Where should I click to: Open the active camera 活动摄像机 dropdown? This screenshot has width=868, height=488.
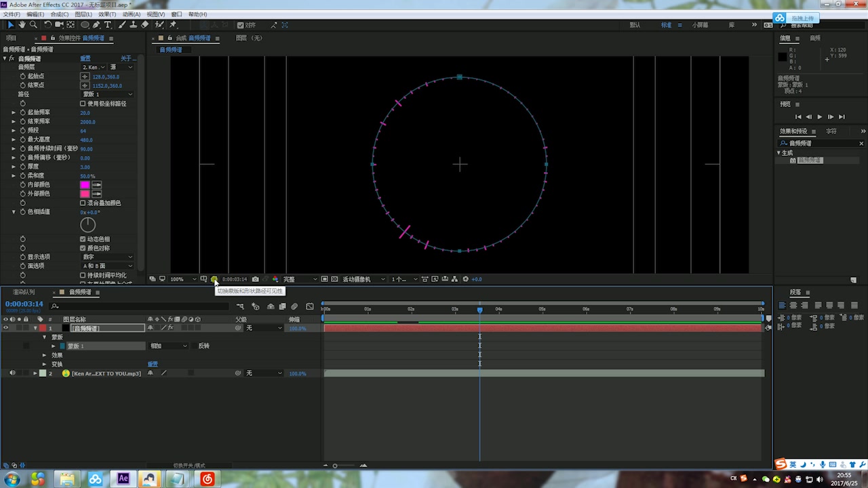point(363,279)
